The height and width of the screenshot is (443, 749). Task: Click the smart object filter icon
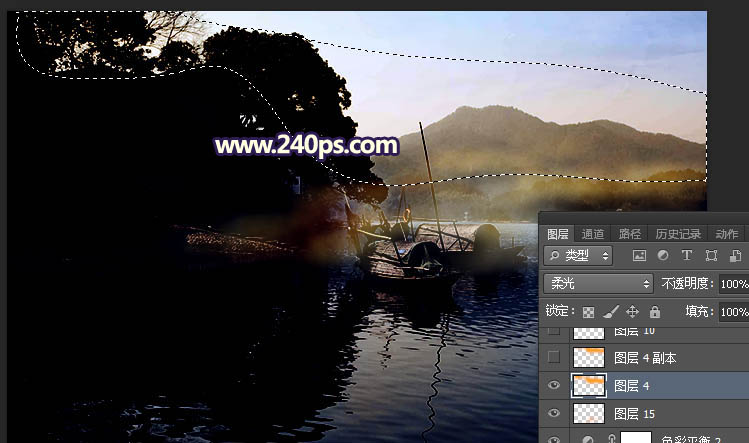tap(735, 256)
